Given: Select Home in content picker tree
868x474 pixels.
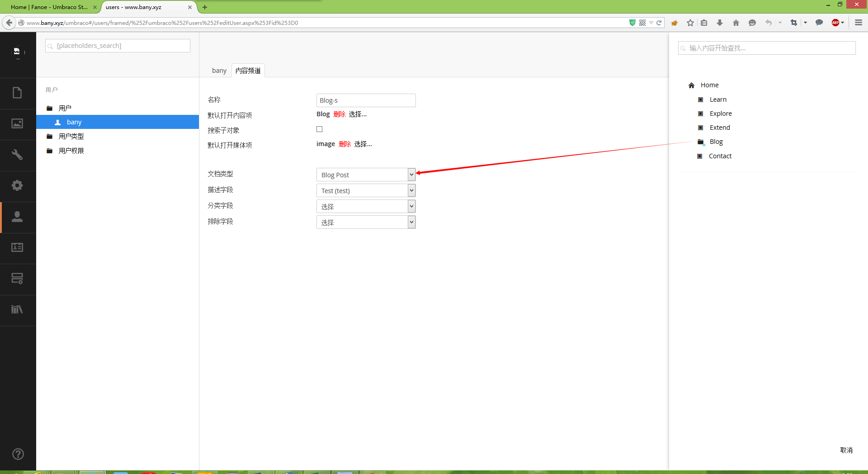Looking at the screenshot, I should pos(709,85).
